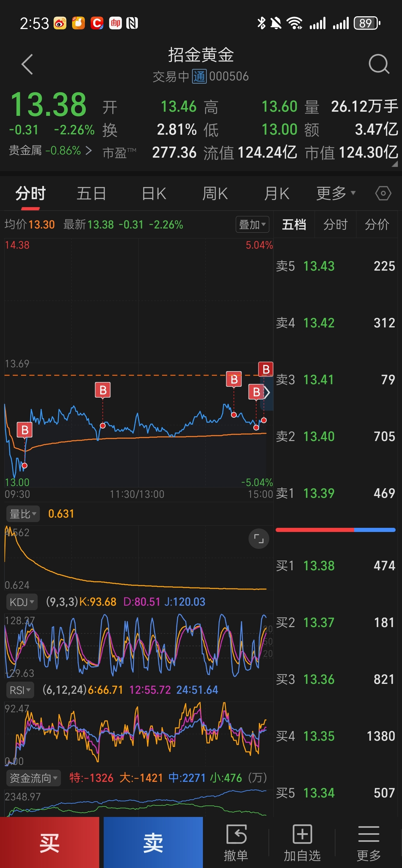Tap the 中:2271 fund flow value
The height and width of the screenshot is (868, 402).
[x=187, y=778]
